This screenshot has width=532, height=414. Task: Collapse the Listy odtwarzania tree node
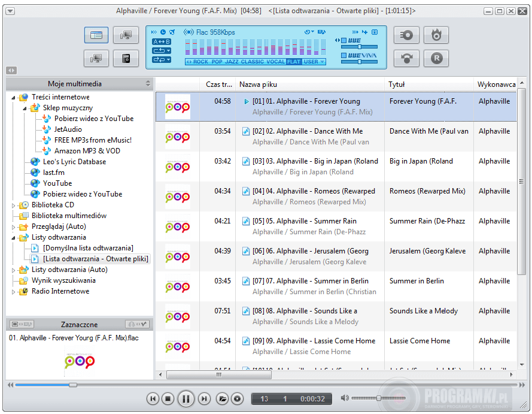click(14, 238)
